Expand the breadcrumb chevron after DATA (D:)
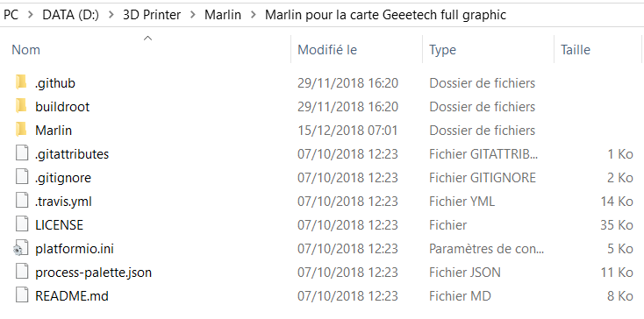The width and height of the screenshot is (644, 319). click(111, 15)
